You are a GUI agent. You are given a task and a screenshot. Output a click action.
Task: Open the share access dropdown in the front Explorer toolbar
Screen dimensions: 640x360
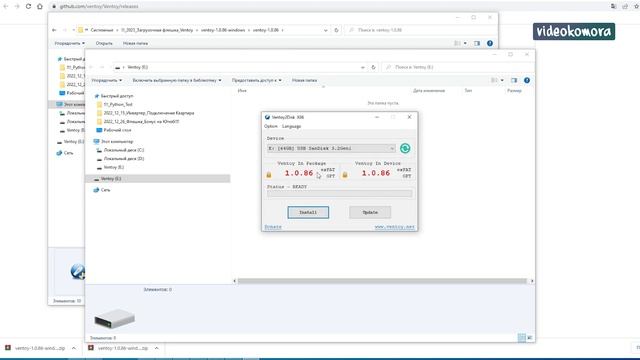coord(257,80)
